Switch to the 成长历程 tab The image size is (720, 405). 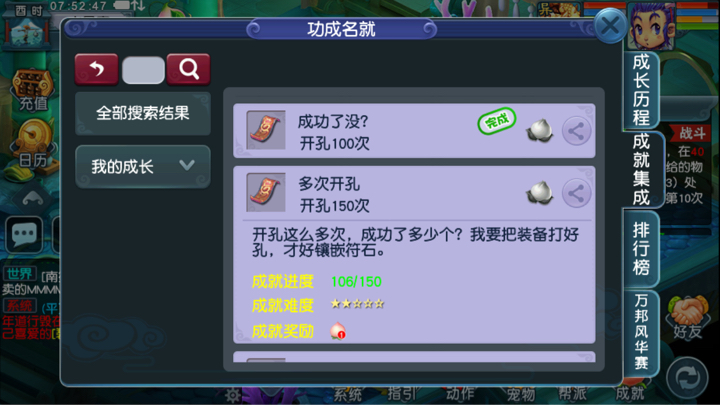(x=641, y=90)
